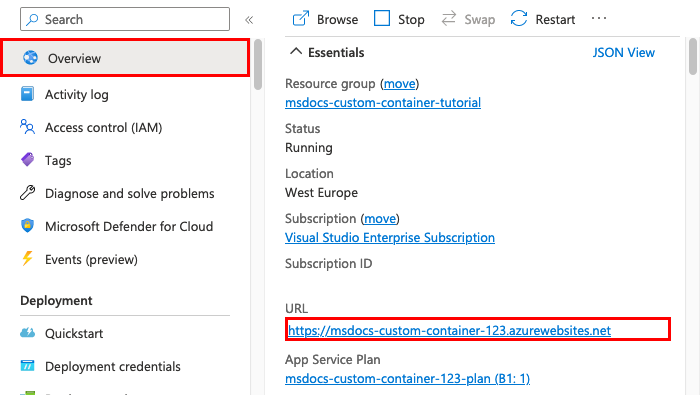The height and width of the screenshot is (395, 700).
Task: Collapse the Essentials section chevron
Action: point(296,52)
